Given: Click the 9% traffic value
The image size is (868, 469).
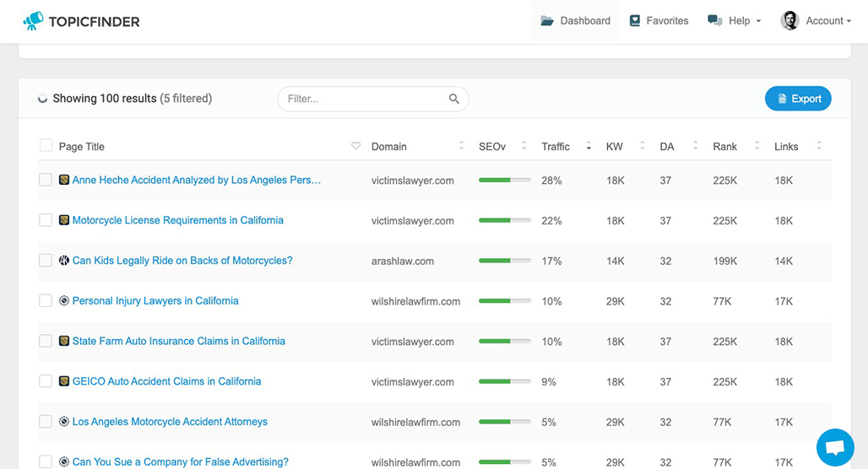Looking at the screenshot, I should pos(549,381).
